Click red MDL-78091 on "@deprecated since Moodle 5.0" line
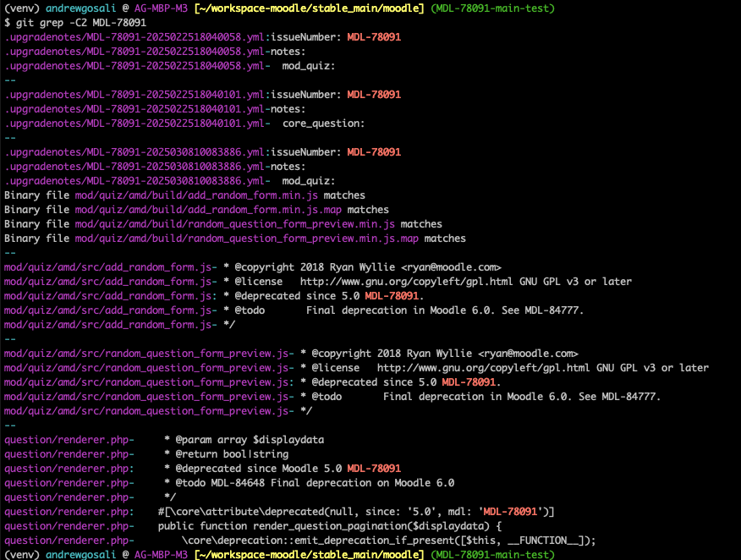The height and width of the screenshot is (560, 741). (x=374, y=469)
